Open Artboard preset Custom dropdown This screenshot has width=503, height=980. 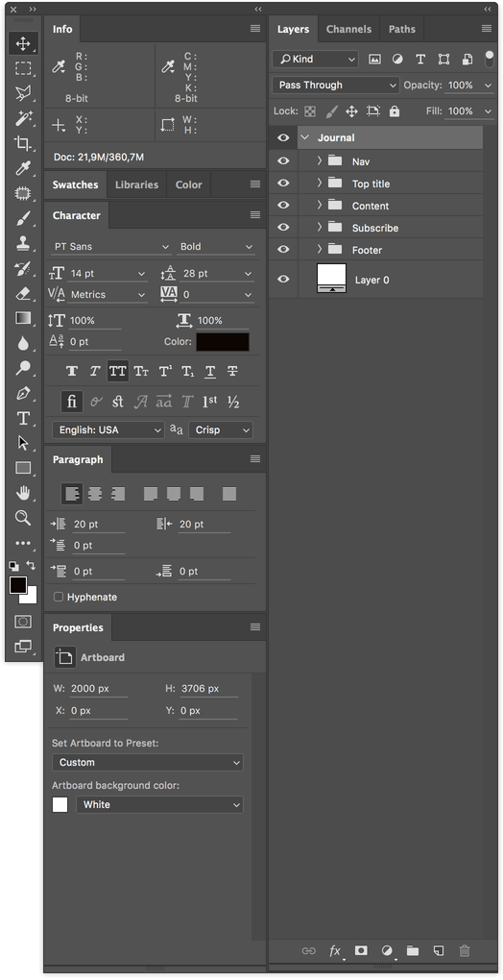pyautogui.click(x=148, y=763)
